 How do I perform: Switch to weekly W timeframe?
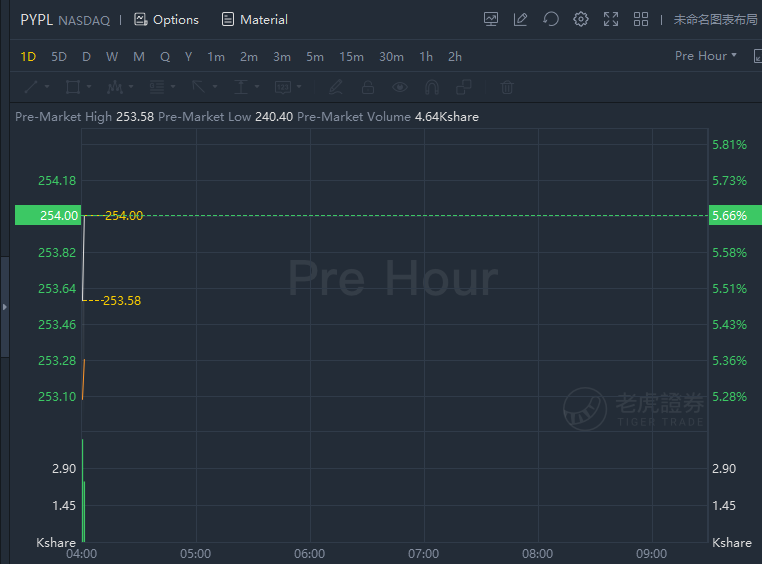pos(112,57)
